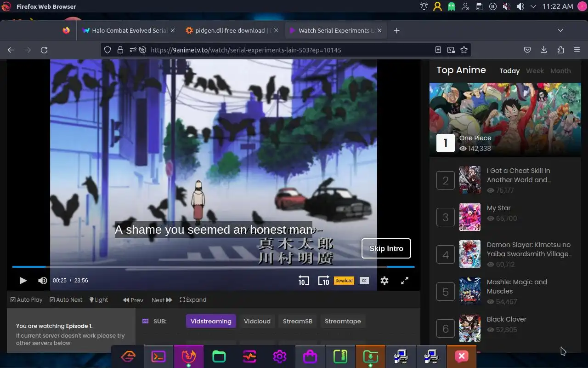Select Streamtape server

[343, 321]
